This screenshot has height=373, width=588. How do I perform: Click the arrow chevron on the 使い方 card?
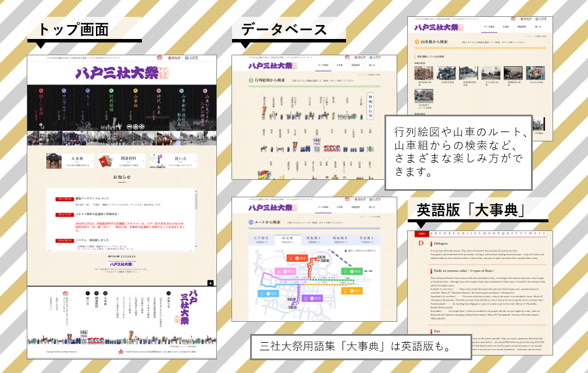(x=195, y=161)
